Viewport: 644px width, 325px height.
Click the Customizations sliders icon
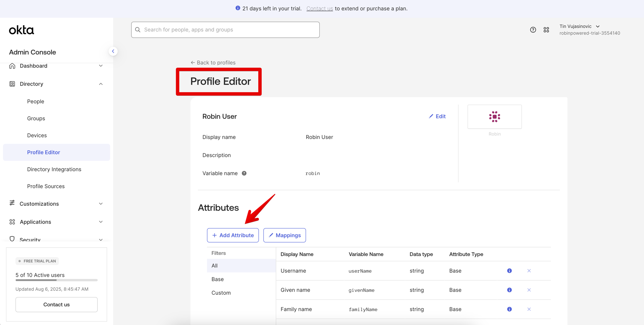pos(12,203)
